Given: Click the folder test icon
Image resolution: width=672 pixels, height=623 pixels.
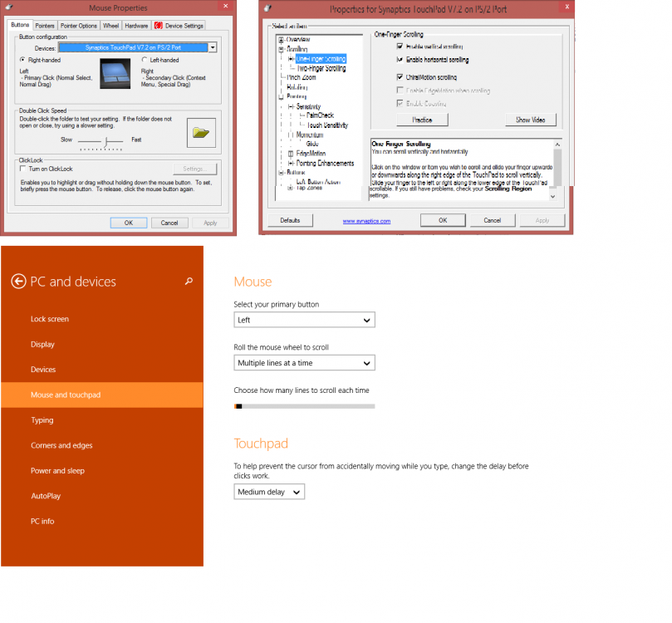Looking at the screenshot, I should pos(200,131).
